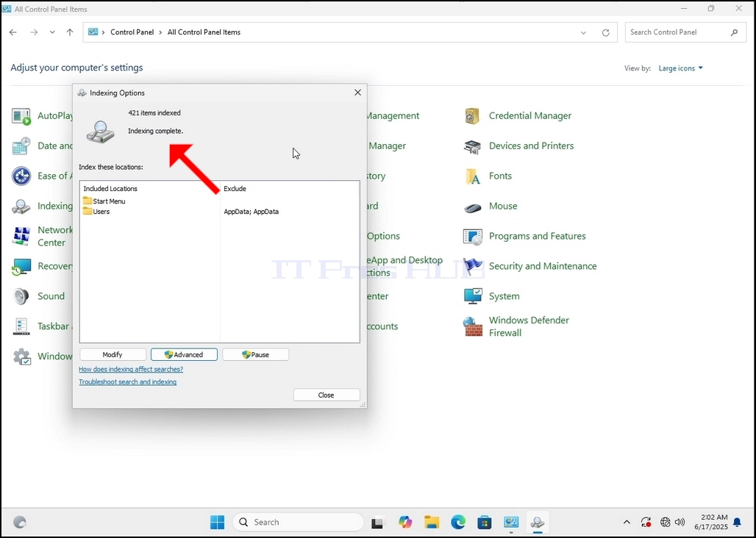Open the Sound speaker icon
756x538 pixels.
(x=21, y=296)
